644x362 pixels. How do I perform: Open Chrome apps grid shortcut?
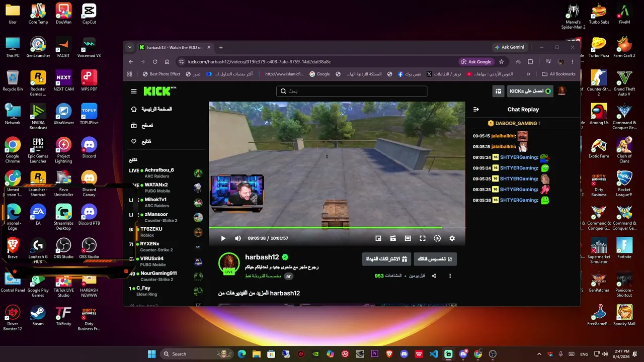pos(130,74)
